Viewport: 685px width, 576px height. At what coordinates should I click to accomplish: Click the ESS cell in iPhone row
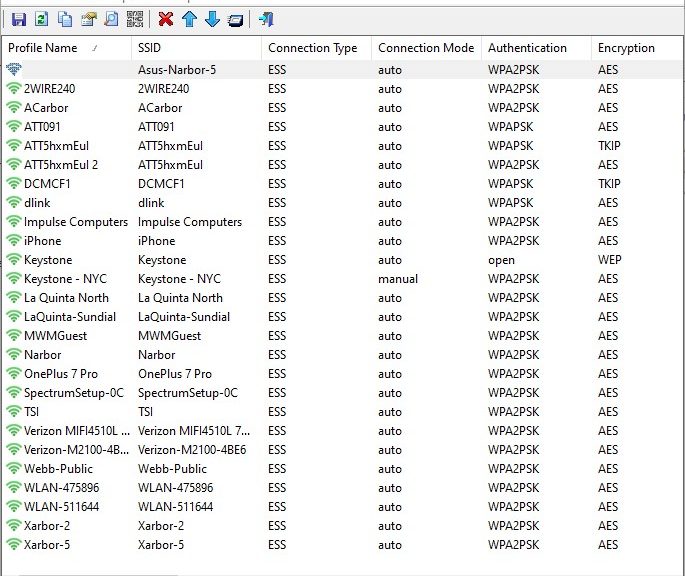tap(277, 240)
